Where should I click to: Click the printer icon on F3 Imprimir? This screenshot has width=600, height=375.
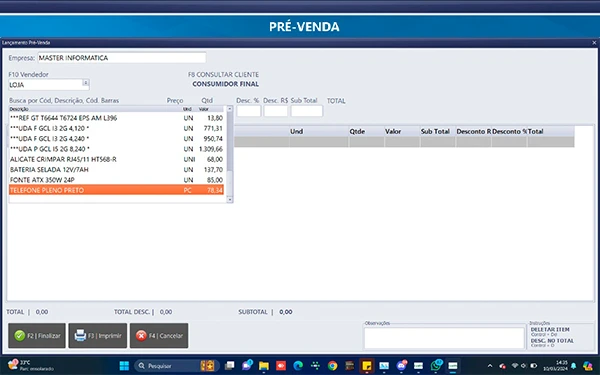(x=80, y=336)
